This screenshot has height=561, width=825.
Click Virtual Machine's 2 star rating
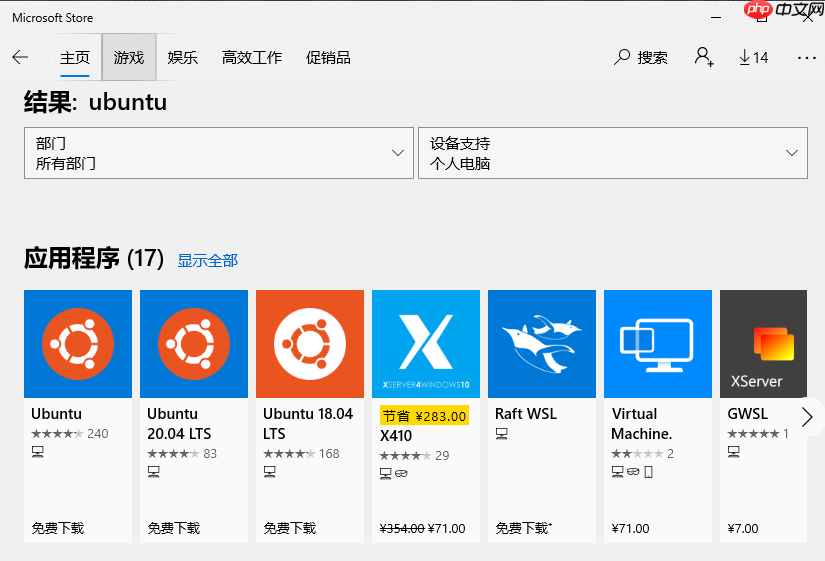pos(642,454)
